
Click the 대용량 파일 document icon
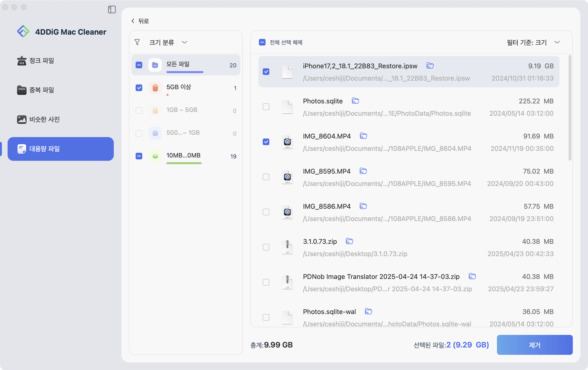coord(22,149)
